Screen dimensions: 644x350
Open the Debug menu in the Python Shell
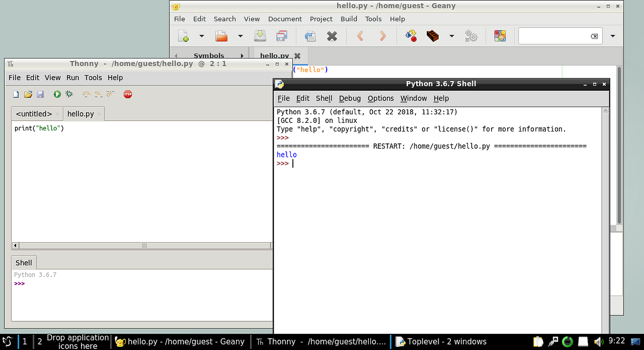[x=350, y=98]
